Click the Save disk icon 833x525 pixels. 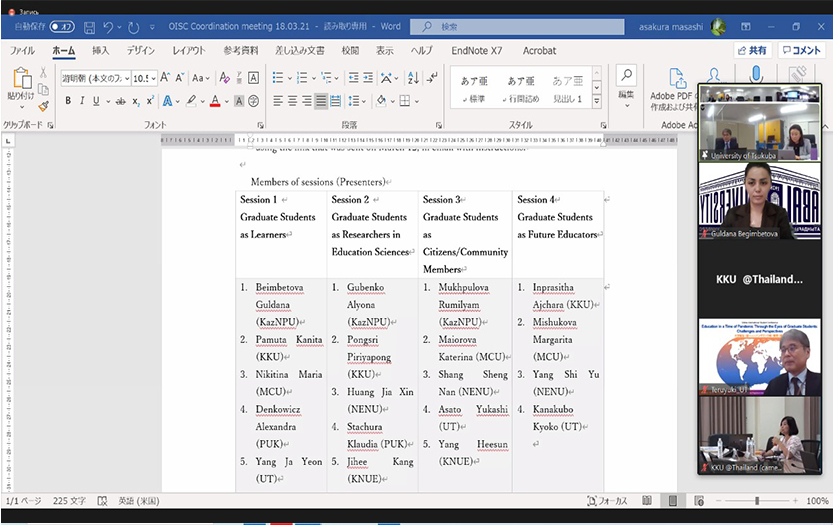click(x=89, y=27)
